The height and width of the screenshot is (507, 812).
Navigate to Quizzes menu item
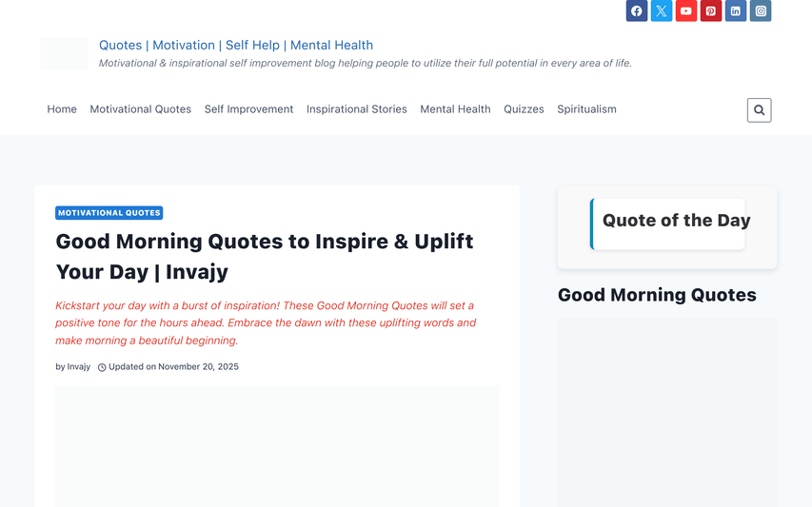[x=524, y=109]
